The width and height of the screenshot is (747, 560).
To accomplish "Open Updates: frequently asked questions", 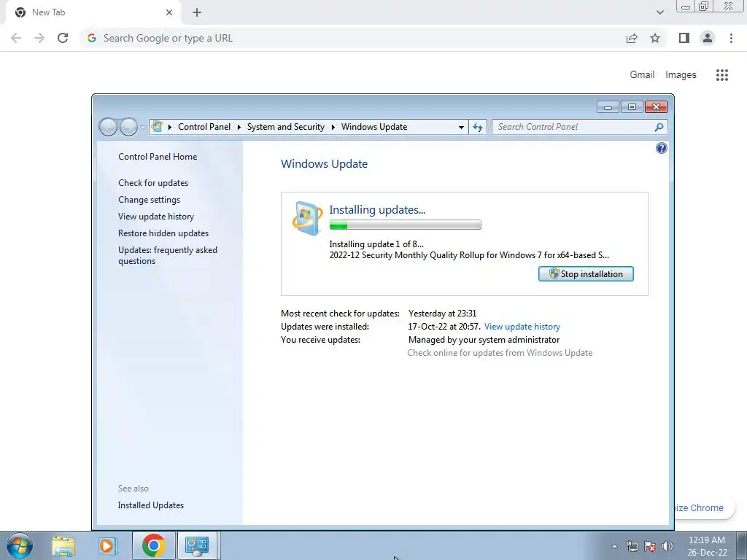I will 168,255.
